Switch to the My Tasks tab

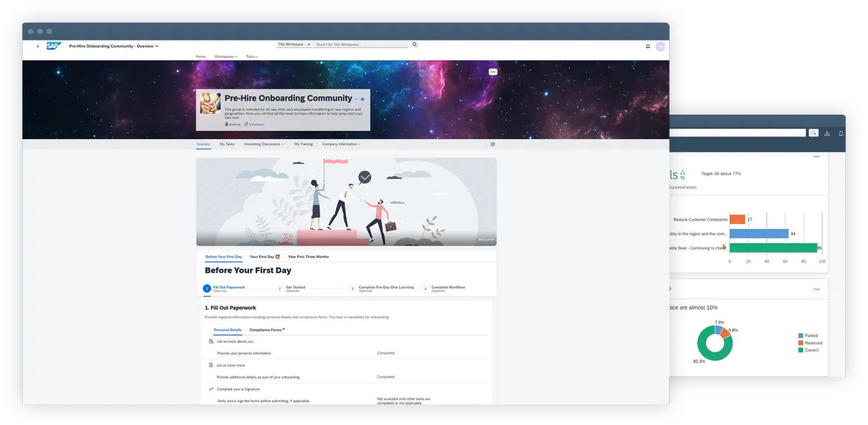pyautogui.click(x=227, y=144)
